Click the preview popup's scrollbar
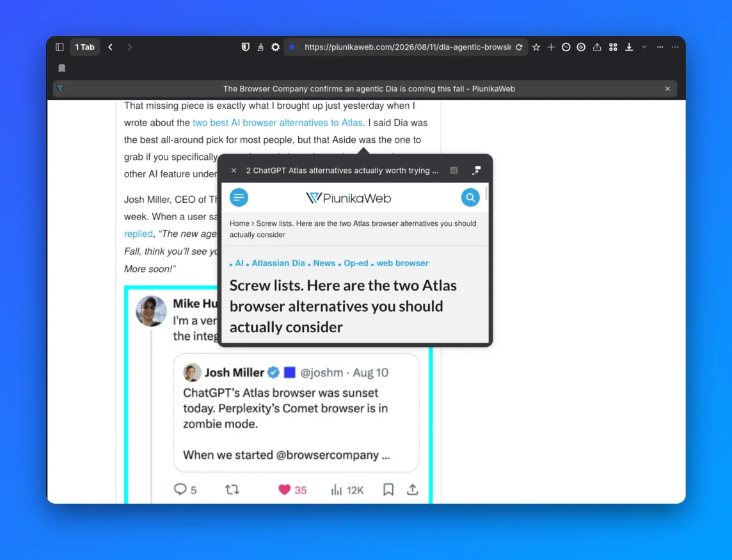This screenshot has width=732, height=560. click(486, 193)
